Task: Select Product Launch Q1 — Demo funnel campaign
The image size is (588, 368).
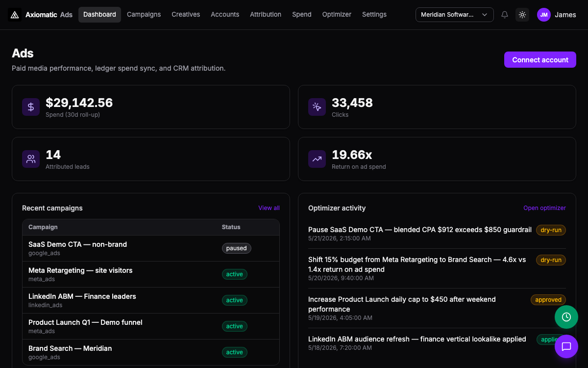Action: pyautogui.click(x=151, y=326)
